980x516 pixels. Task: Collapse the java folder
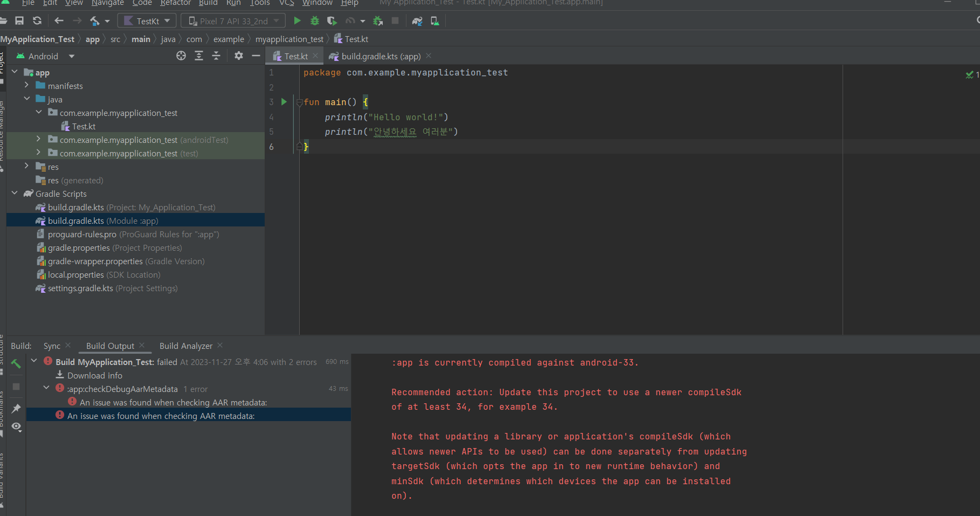pyautogui.click(x=26, y=99)
